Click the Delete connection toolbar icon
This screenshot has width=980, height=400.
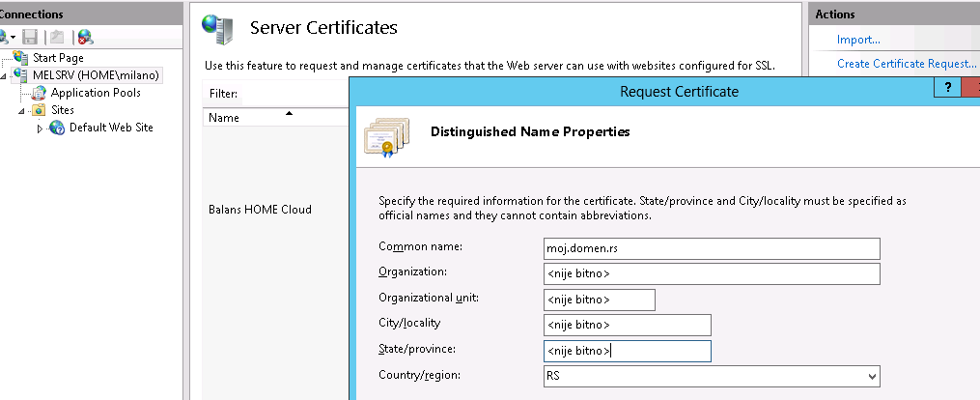point(86,37)
